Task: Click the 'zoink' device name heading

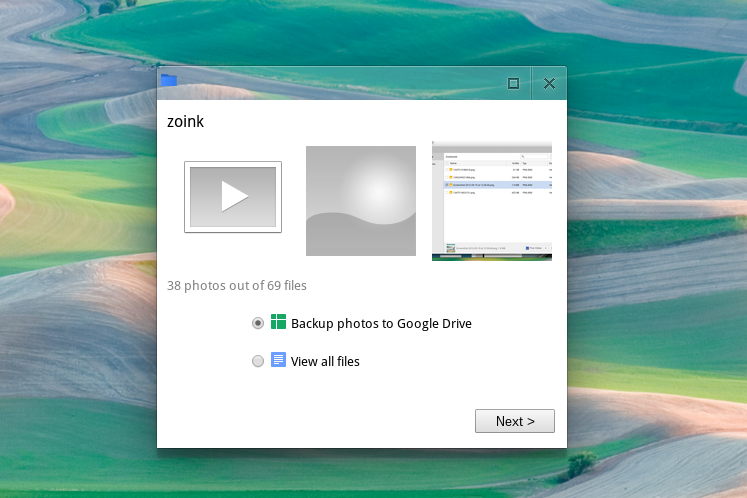Action: pos(185,122)
